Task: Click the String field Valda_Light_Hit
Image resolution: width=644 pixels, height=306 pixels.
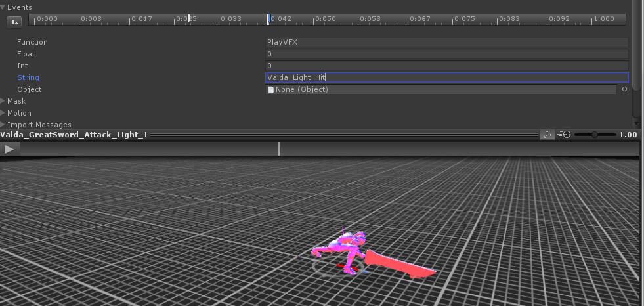Action: [x=447, y=77]
